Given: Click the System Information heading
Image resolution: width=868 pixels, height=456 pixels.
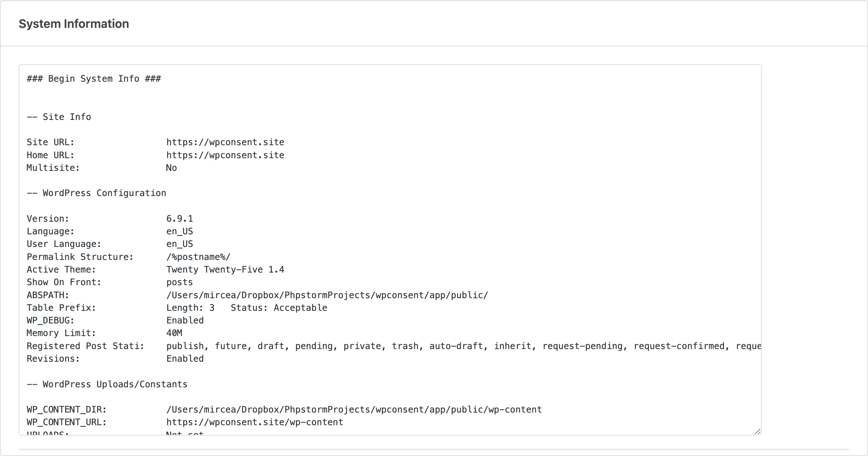Looking at the screenshot, I should tap(74, 24).
